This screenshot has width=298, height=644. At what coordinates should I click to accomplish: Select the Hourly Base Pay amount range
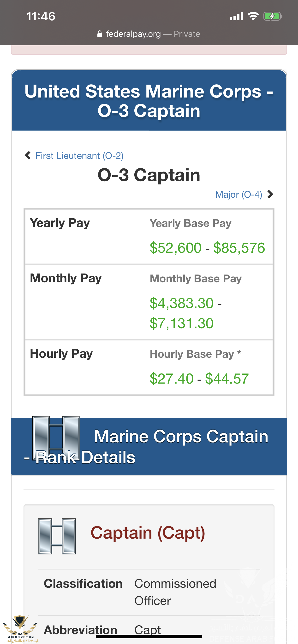(199, 378)
